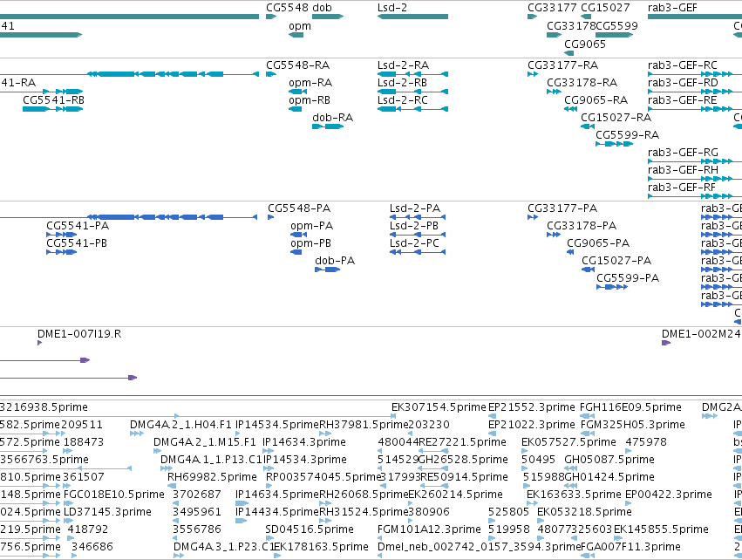Click transcript Lsd-2-RB

click(402, 83)
